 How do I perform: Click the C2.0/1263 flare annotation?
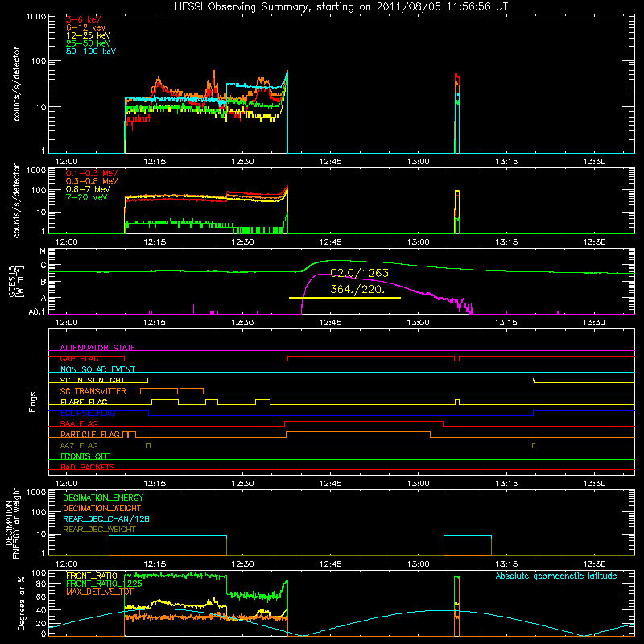359,273
